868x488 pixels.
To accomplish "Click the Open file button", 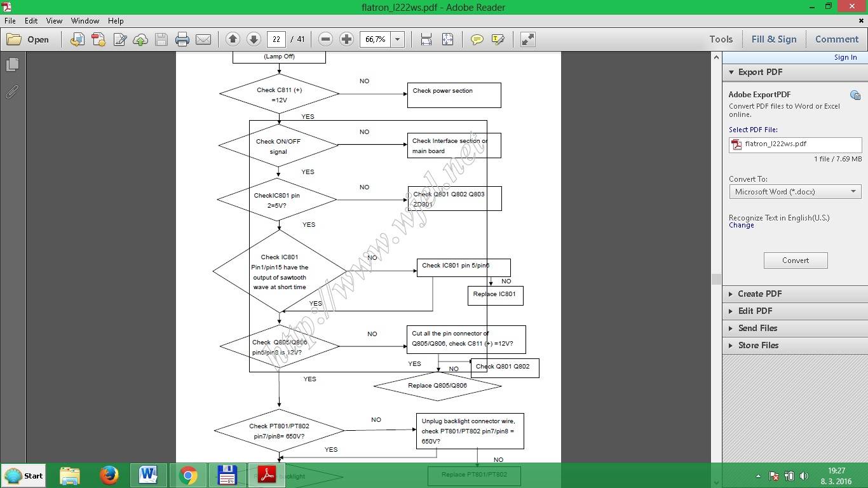I will point(27,39).
